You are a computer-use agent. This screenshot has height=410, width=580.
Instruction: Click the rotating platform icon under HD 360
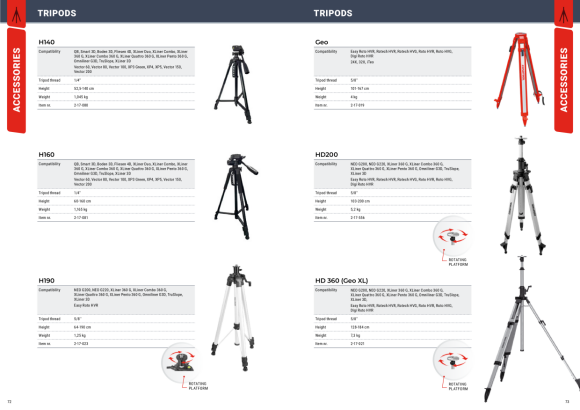tap(452, 360)
